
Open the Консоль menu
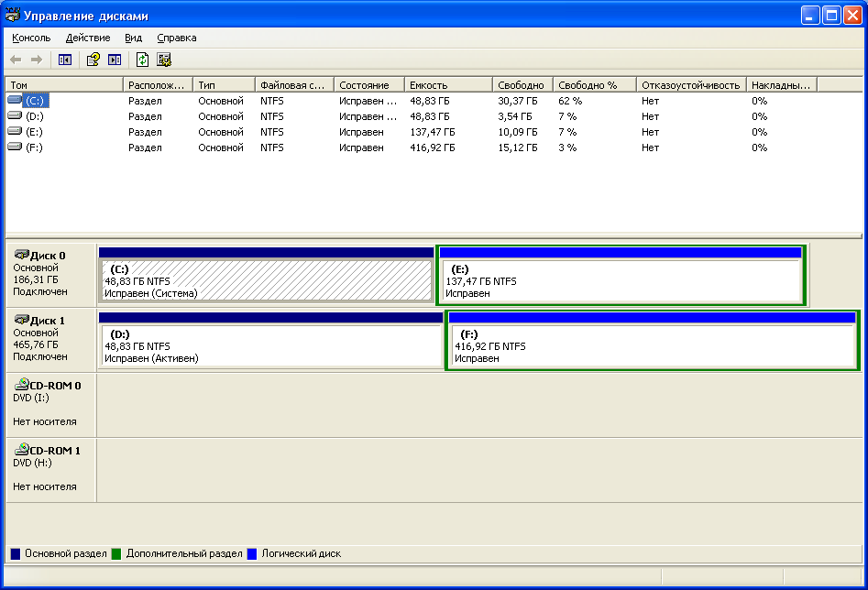[x=31, y=38]
